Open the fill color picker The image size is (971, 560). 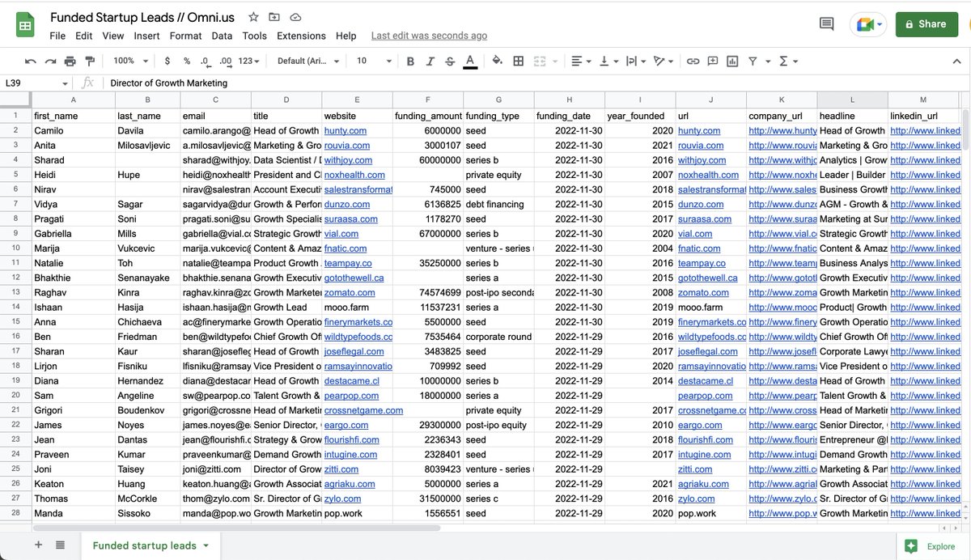pos(497,61)
